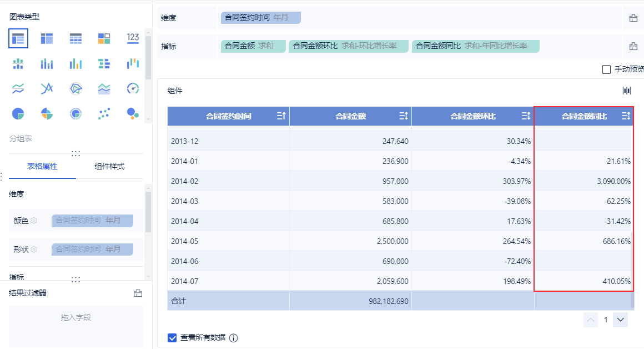Choose the area chart type icon
644x349 pixels.
pyautogui.click(x=104, y=89)
